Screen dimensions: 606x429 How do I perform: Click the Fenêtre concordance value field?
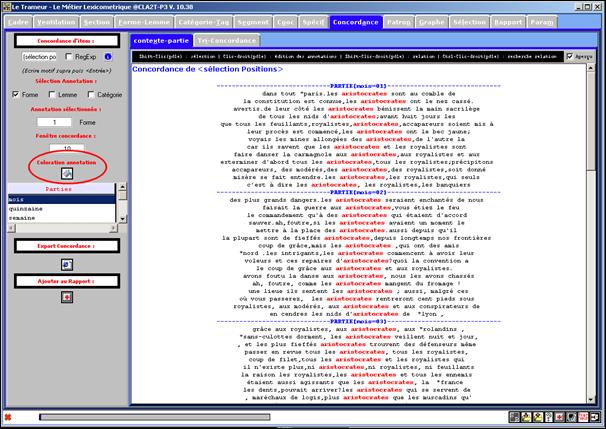pos(67,148)
